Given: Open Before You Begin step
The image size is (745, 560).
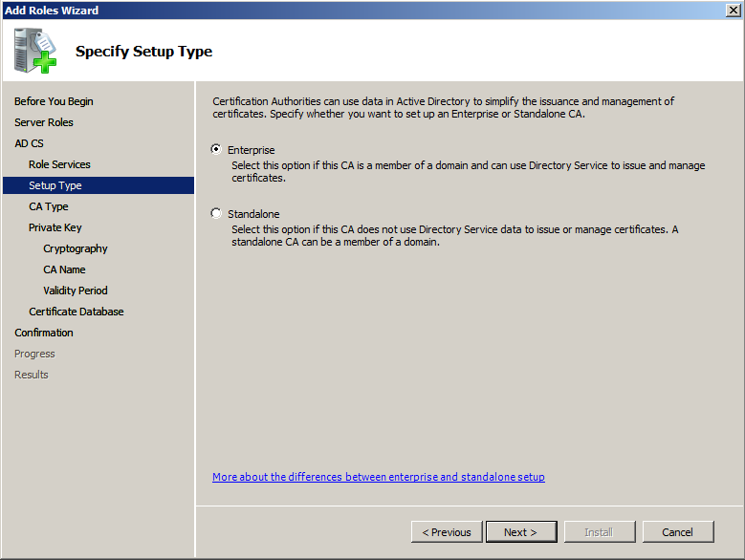Looking at the screenshot, I should click(x=54, y=101).
